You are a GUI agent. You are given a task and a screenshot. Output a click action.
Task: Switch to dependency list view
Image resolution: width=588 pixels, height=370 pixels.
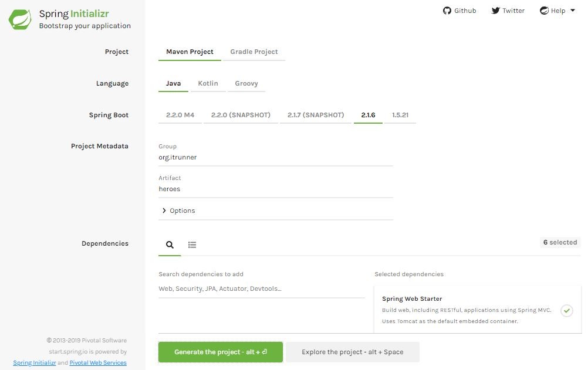pyautogui.click(x=192, y=245)
